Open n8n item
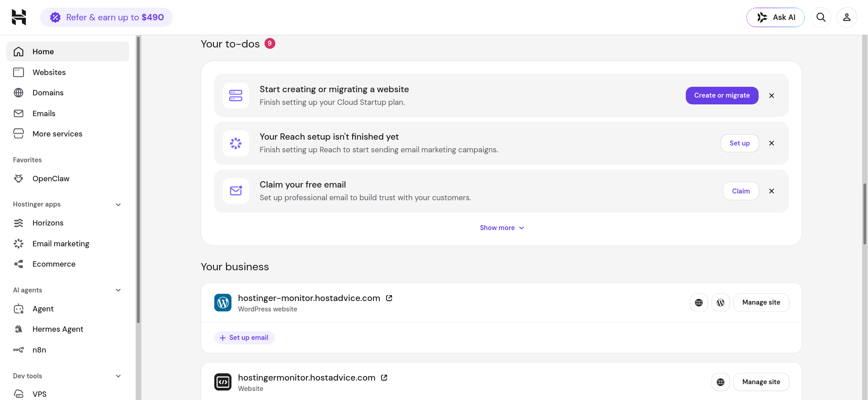The image size is (868, 400). click(x=68, y=350)
